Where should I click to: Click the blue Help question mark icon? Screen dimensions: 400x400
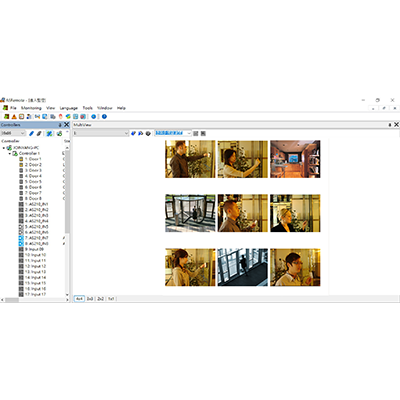click(104, 117)
